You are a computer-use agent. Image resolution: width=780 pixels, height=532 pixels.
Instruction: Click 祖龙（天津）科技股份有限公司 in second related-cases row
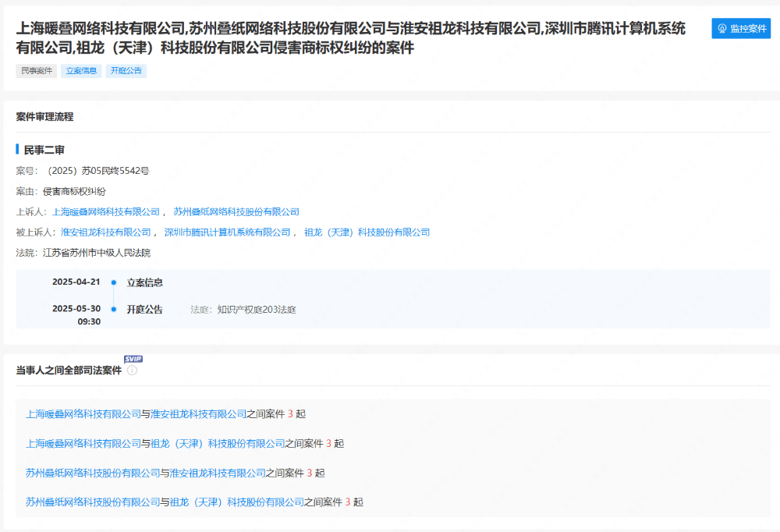pos(218,444)
